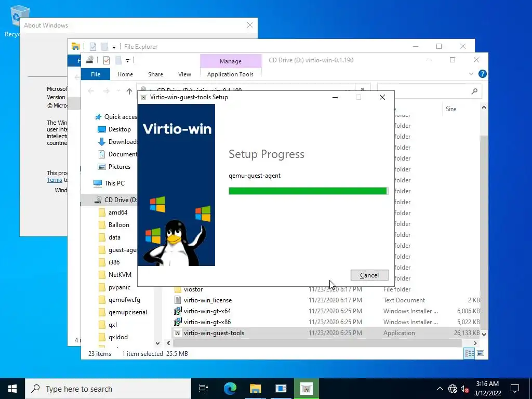Open qxldod folder in tree
The image size is (532, 399).
point(113,337)
